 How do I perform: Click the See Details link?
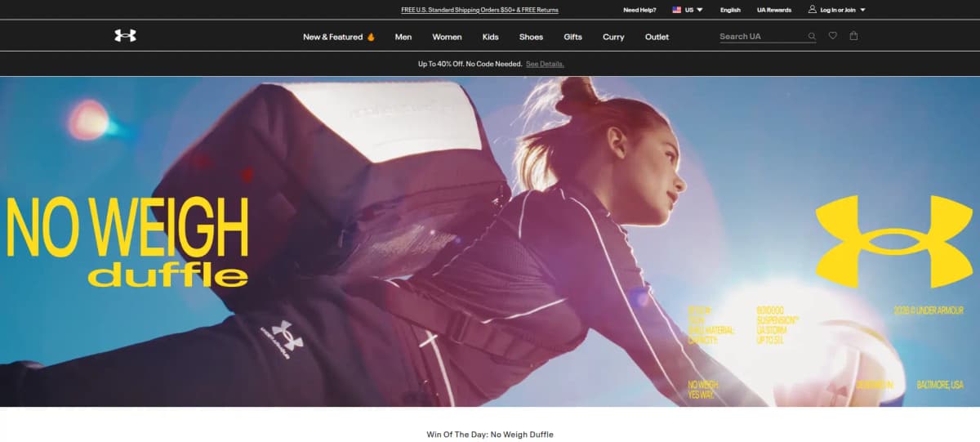click(545, 64)
